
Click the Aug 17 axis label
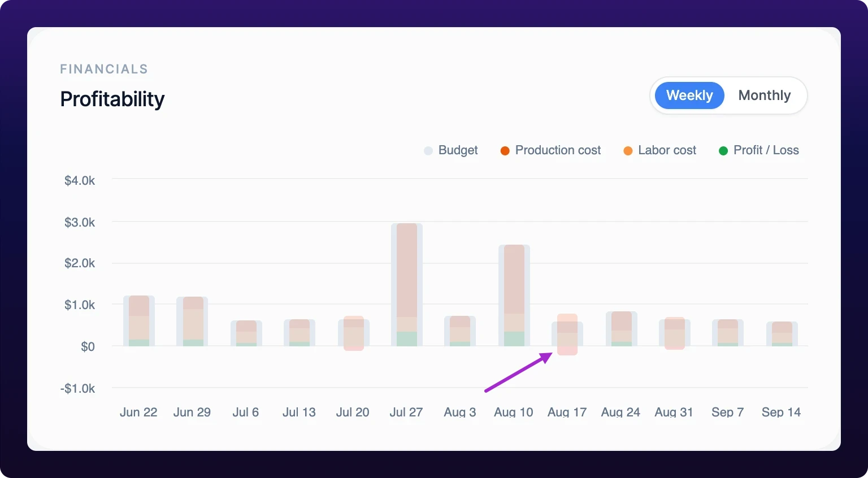[x=567, y=412]
